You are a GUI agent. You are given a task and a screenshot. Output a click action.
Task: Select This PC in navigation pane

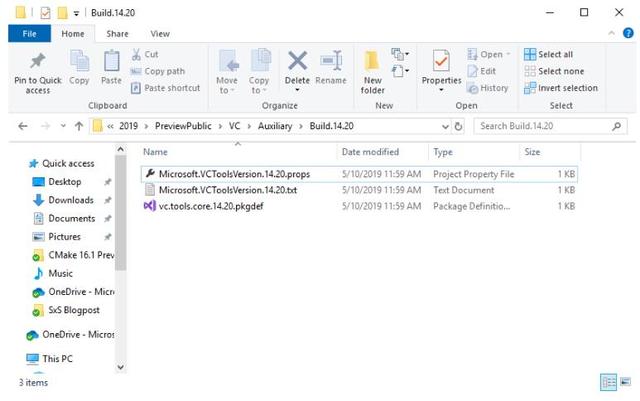(49, 359)
